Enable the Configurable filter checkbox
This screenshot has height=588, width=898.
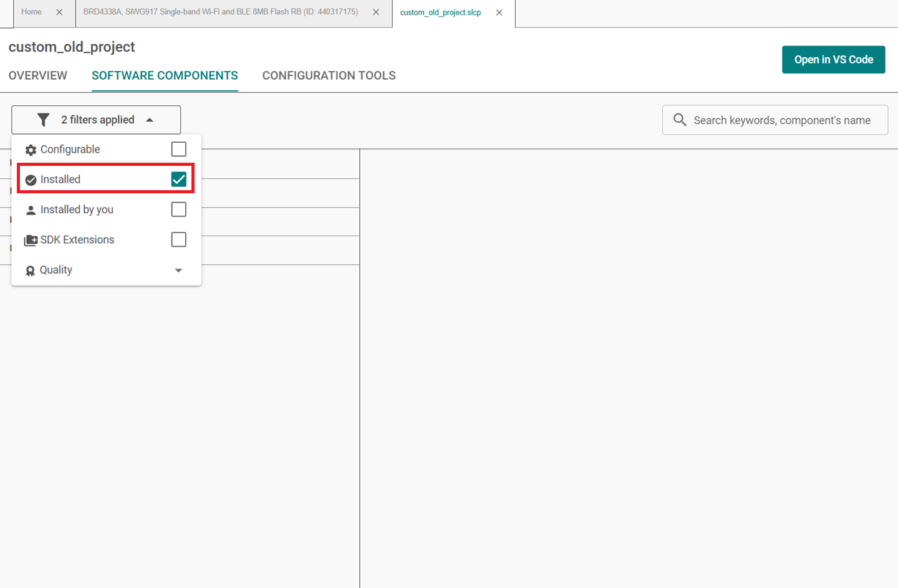pyautogui.click(x=178, y=149)
